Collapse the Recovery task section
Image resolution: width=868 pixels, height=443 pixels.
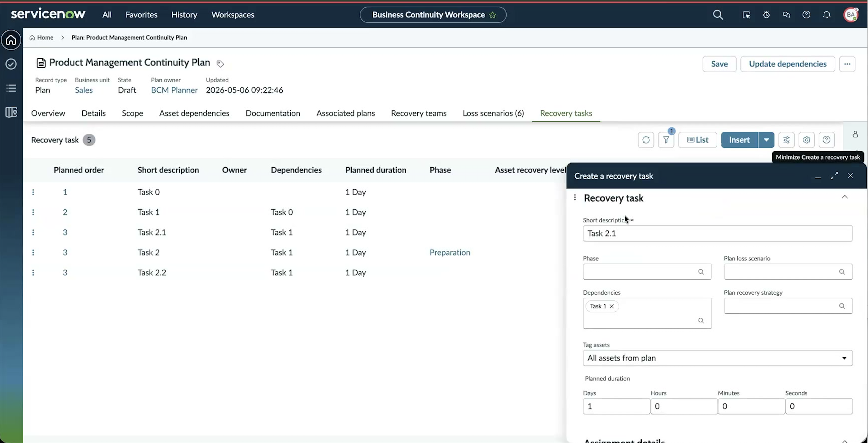coord(845,197)
